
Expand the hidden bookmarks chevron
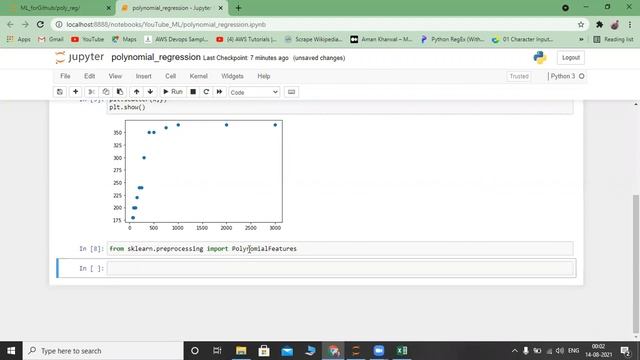[581, 39]
